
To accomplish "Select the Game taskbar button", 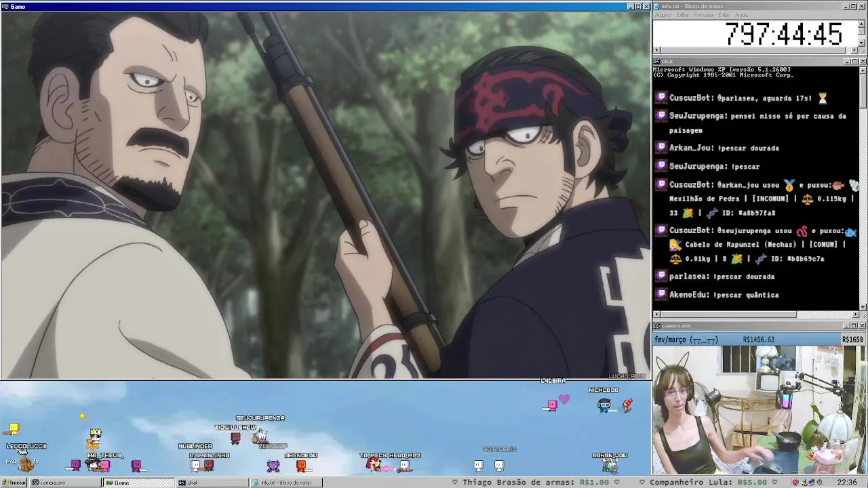I will pyautogui.click(x=138, y=483).
